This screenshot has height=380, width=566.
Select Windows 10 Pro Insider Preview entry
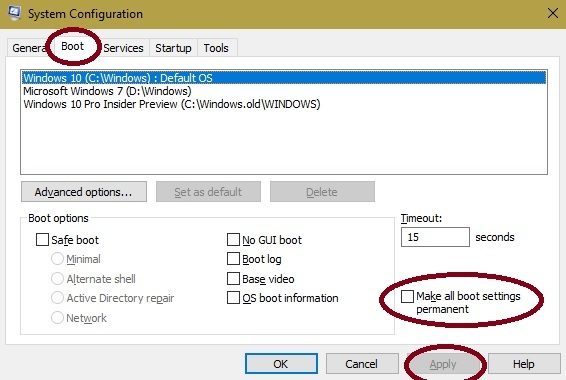284,104
